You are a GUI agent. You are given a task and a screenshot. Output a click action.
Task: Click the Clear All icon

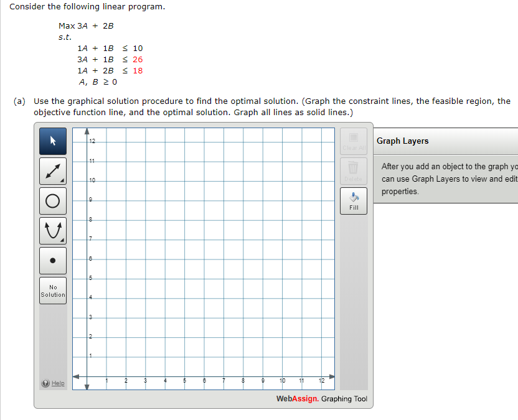coord(354,138)
